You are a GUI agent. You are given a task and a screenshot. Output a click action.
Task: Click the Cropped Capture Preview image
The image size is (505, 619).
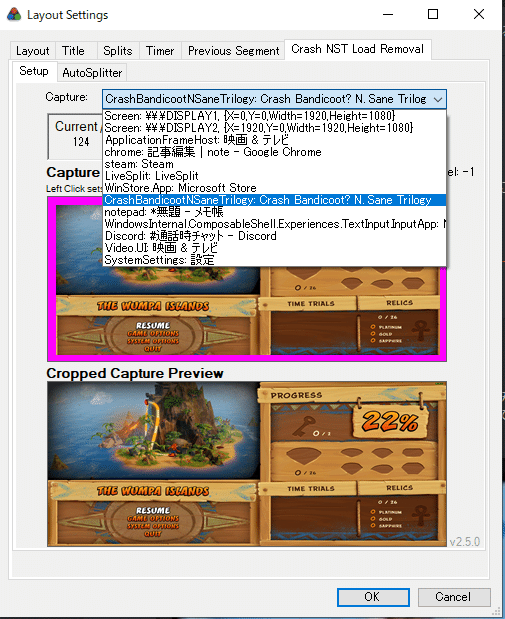(x=247, y=464)
